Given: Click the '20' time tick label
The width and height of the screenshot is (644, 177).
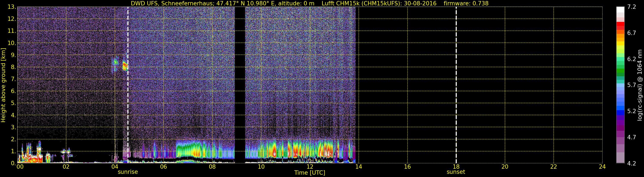Looking at the screenshot, I should pos(505,167).
